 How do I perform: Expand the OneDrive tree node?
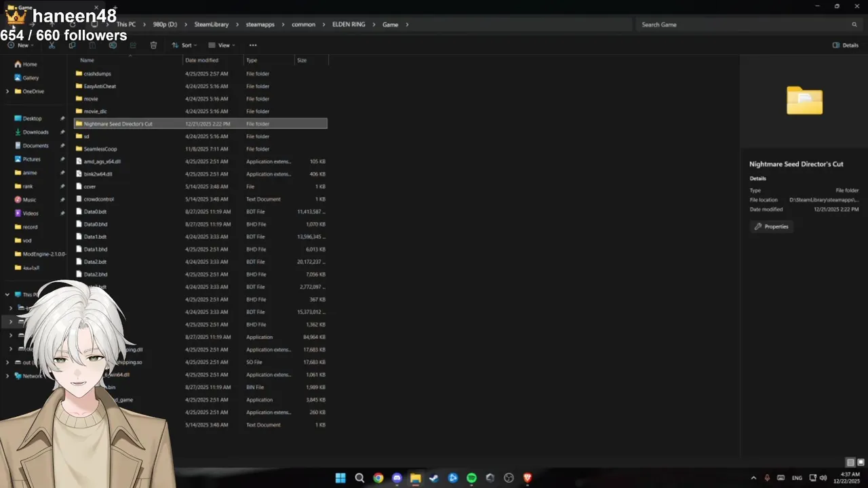pos(7,91)
